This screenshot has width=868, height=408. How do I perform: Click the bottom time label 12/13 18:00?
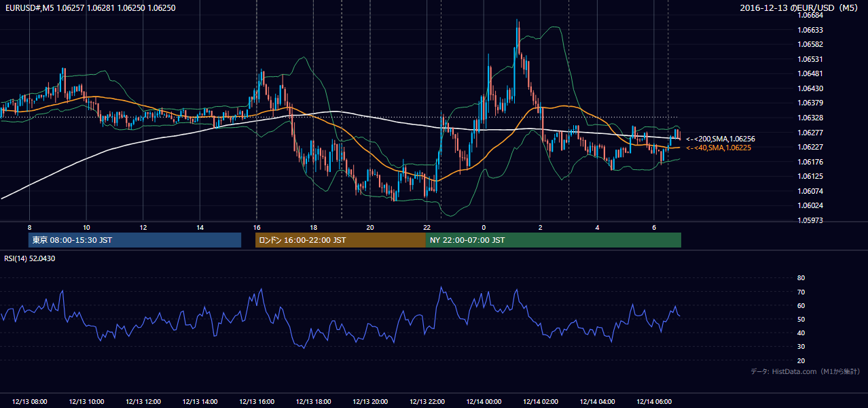tap(313, 402)
